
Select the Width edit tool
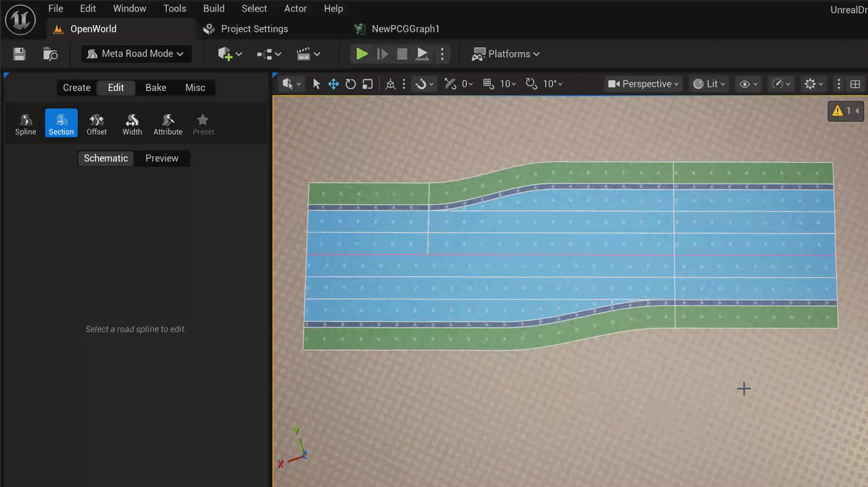click(x=132, y=124)
